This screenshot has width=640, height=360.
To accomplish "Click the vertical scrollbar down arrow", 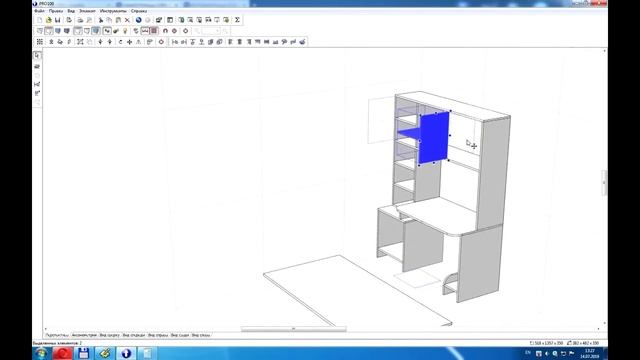I will point(604,323).
